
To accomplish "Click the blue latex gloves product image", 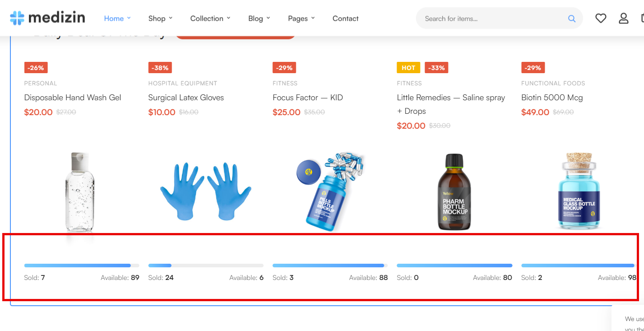I will coord(206,191).
